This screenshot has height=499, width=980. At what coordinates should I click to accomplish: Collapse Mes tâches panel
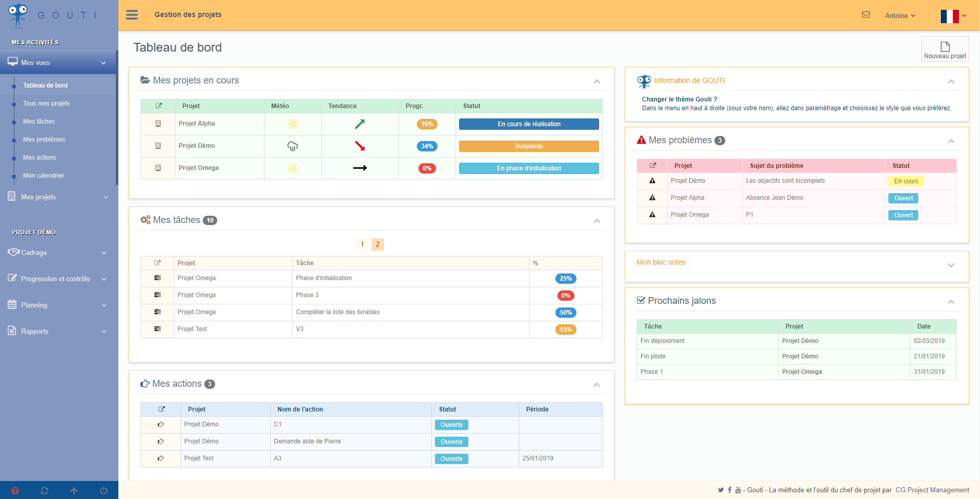pos(597,221)
